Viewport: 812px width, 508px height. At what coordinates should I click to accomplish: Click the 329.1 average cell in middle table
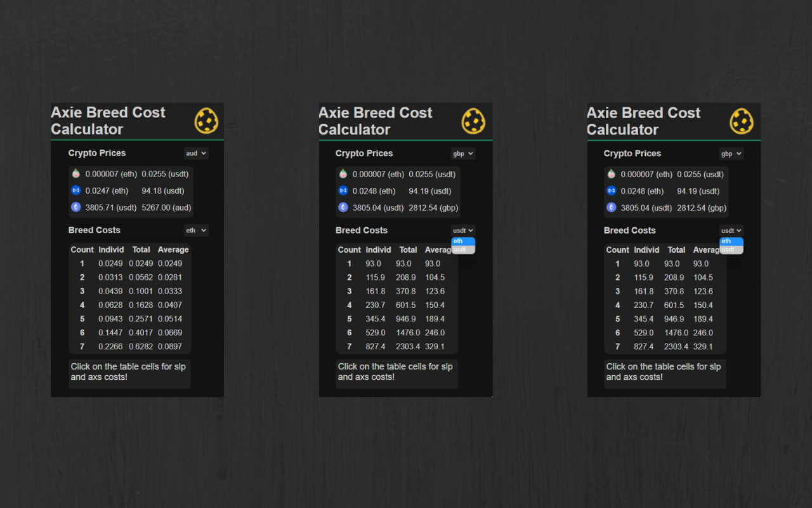click(435, 347)
